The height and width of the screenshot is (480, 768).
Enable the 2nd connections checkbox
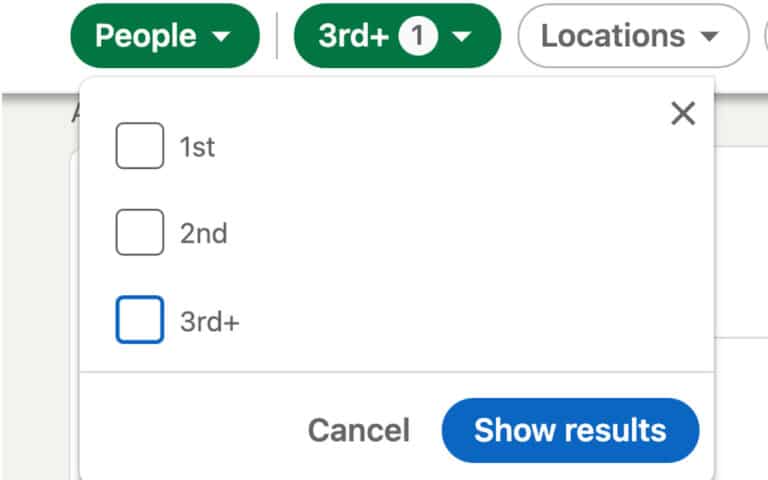[x=139, y=233]
